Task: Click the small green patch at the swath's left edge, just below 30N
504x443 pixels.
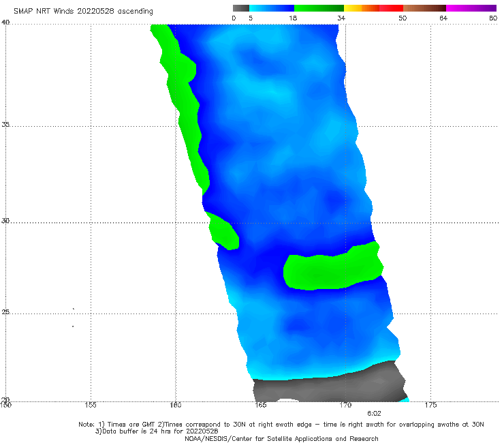Action: point(224,231)
